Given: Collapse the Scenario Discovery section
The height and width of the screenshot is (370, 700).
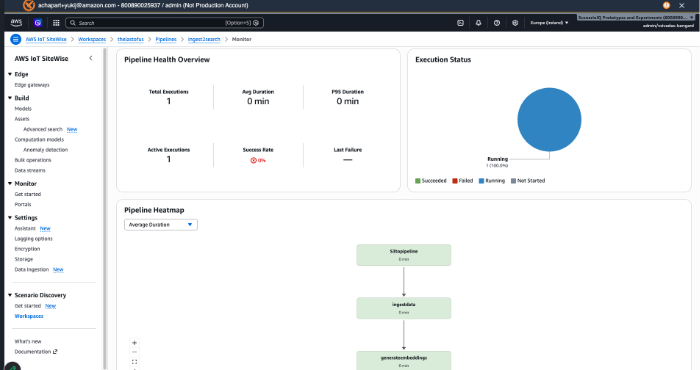Looking at the screenshot, I should tap(10, 295).
